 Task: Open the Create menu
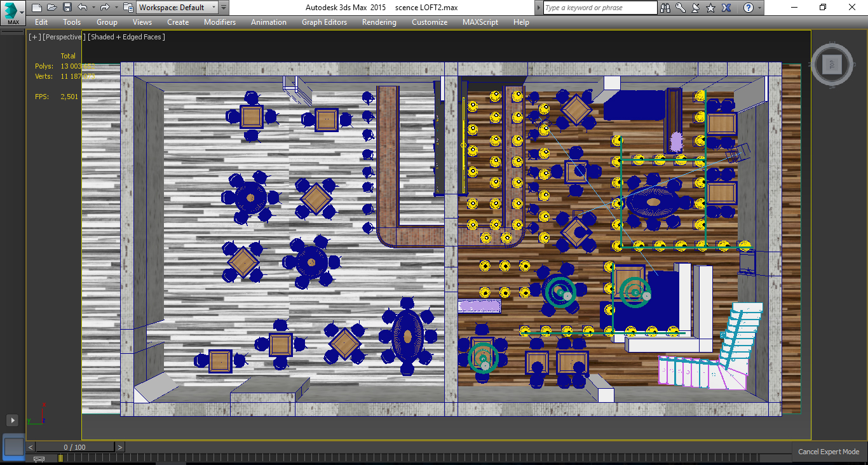click(x=178, y=22)
